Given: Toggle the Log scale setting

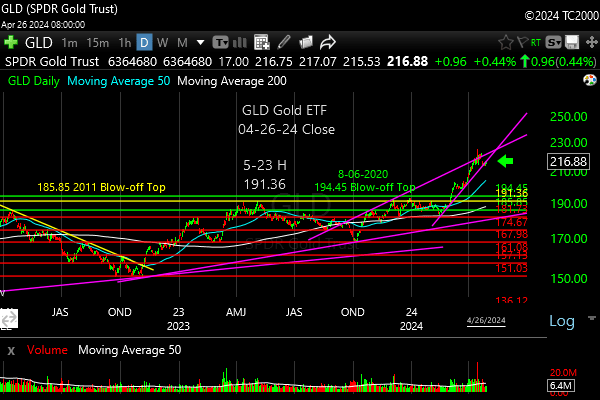Looking at the screenshot, I should [562, 321].
